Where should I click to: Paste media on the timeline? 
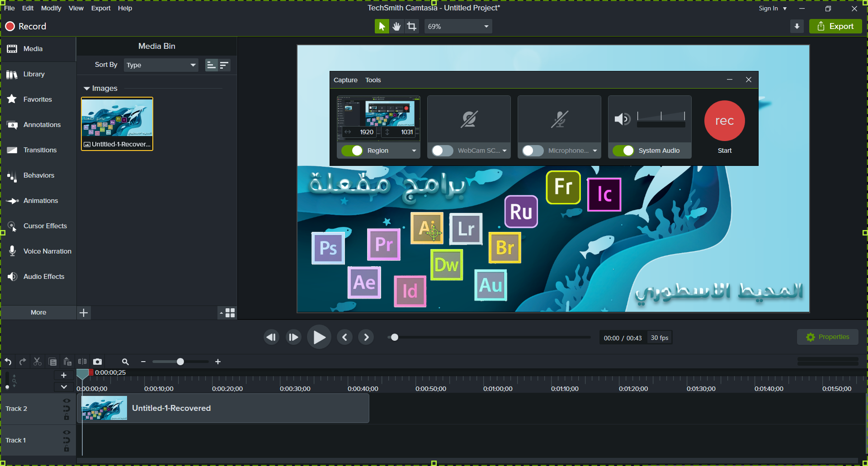pyautogui.click(x=67, y=362)
